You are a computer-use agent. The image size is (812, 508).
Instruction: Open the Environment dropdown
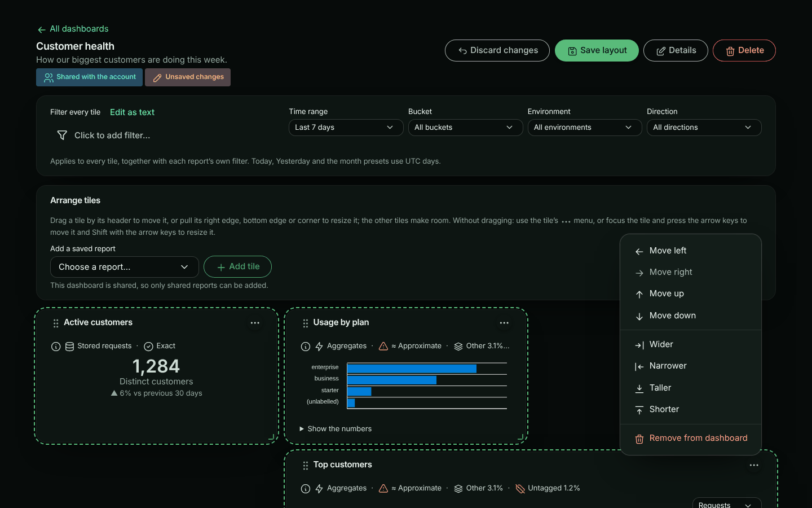(x=585, y=128)
